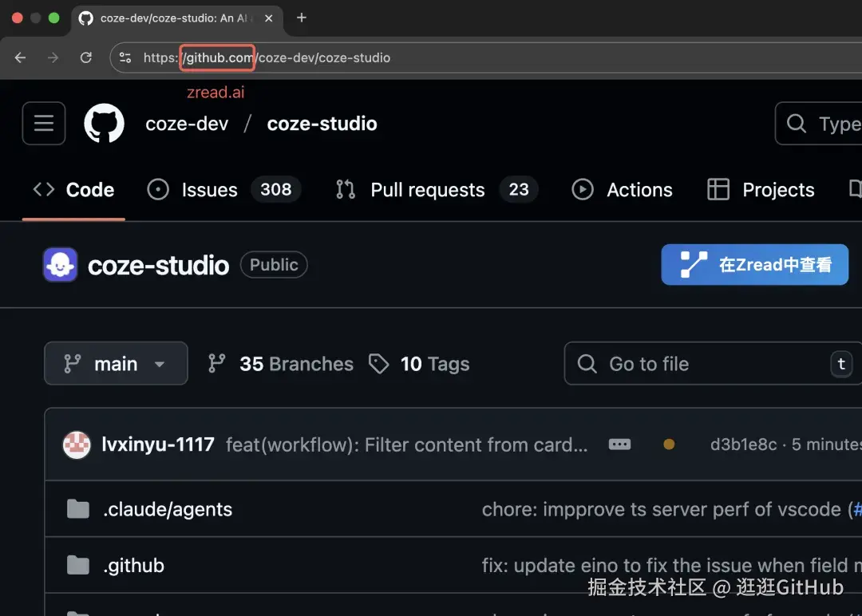Switch to the Actions tab
This screenshot has height=616, width=862.
[x=622, y=190]
